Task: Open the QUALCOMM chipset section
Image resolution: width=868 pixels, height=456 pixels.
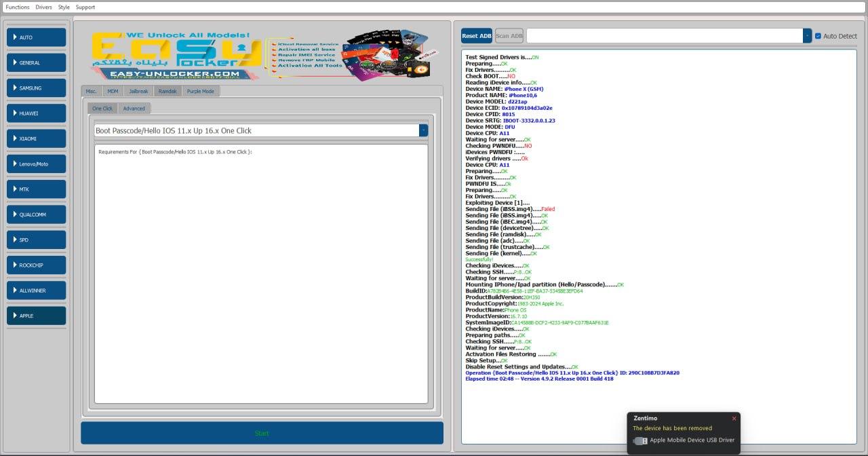Action: [x=37, y=214]
